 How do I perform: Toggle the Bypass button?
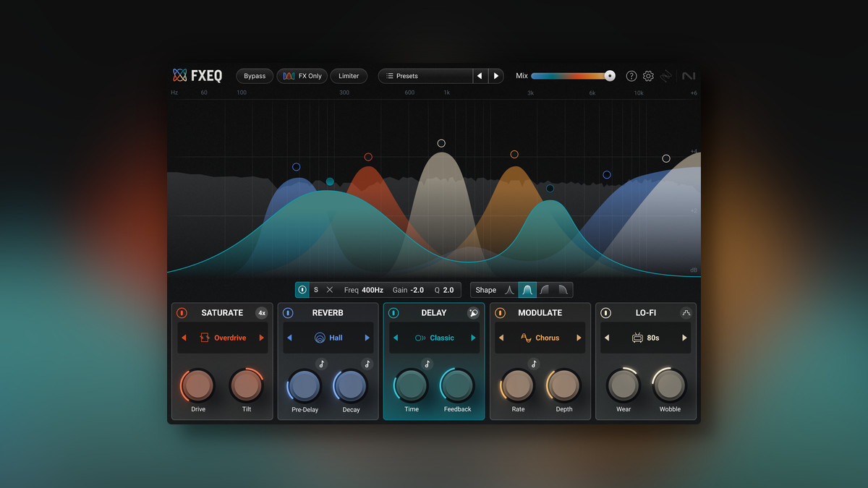click(255, 76)
